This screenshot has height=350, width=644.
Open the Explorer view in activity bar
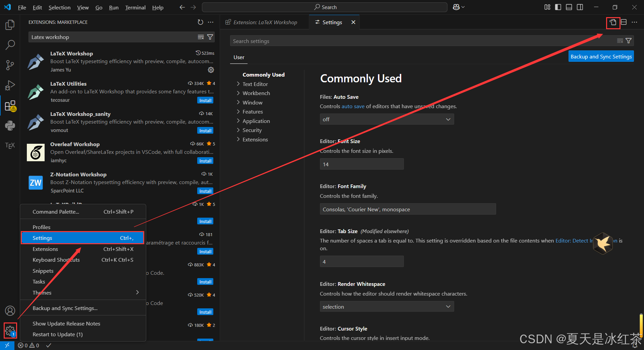click(x=10, y=25)
